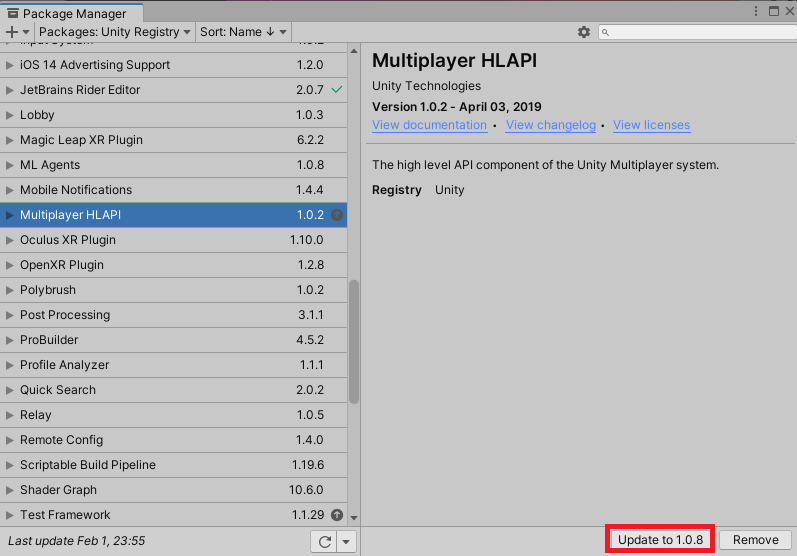Screen dimensions: 797x556
Task: Click the update-available arrow on Test Framework
Action: (337, 515)
